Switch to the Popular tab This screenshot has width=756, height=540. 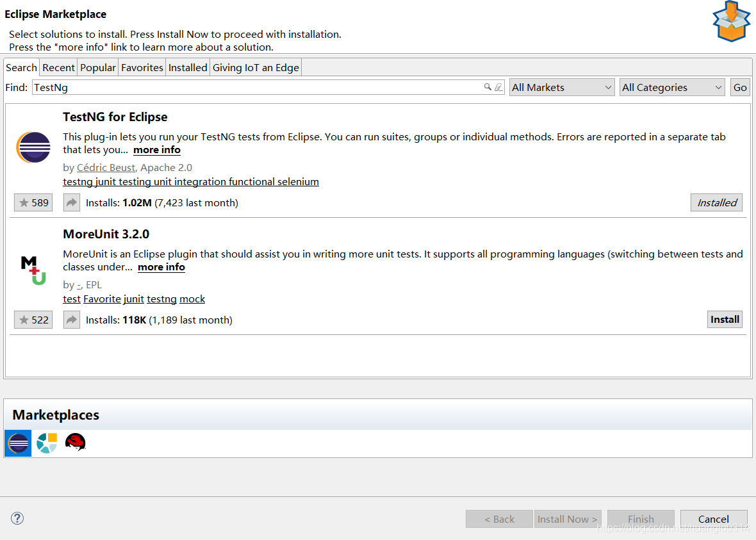pos(98,67)
